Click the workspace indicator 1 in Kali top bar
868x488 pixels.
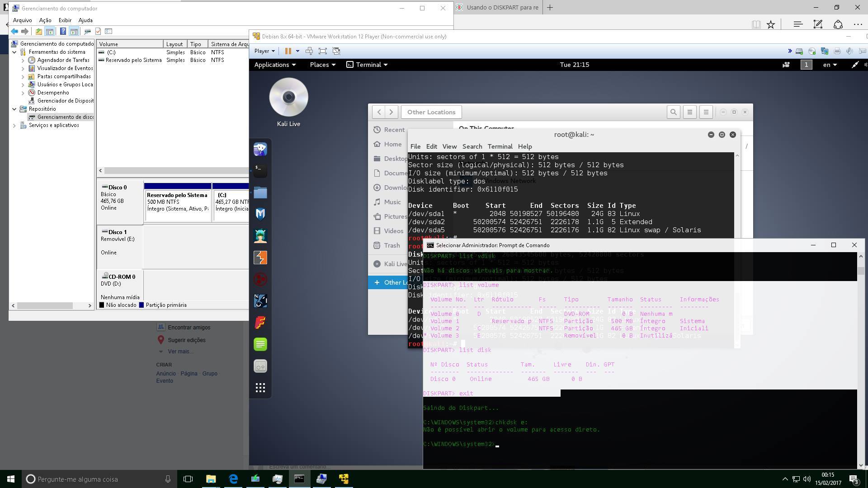(806, 65)
